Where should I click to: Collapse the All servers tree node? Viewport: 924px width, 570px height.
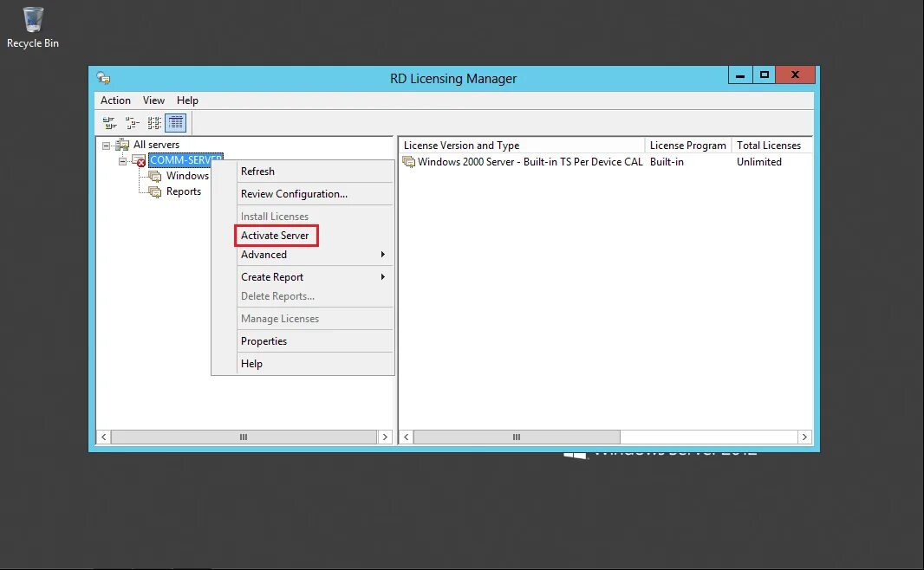click(x=106, y=145)
